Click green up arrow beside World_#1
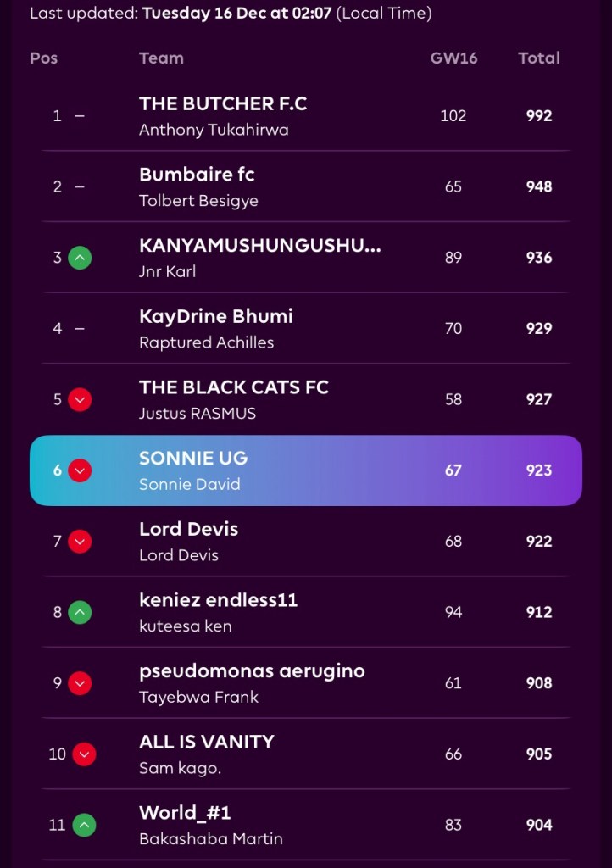Image resolution: width=612 pixels, height=868 pixels. (x=84, y=825)
